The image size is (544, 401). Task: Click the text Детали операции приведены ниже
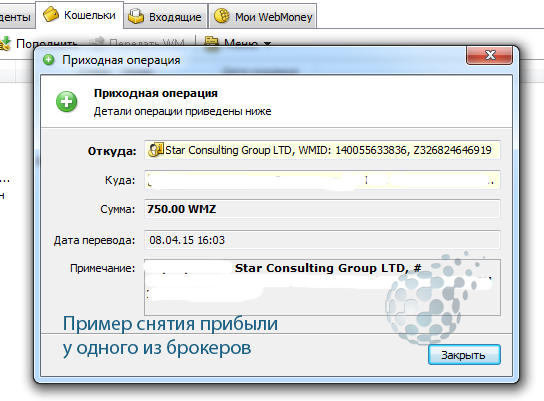pos(182,111)
